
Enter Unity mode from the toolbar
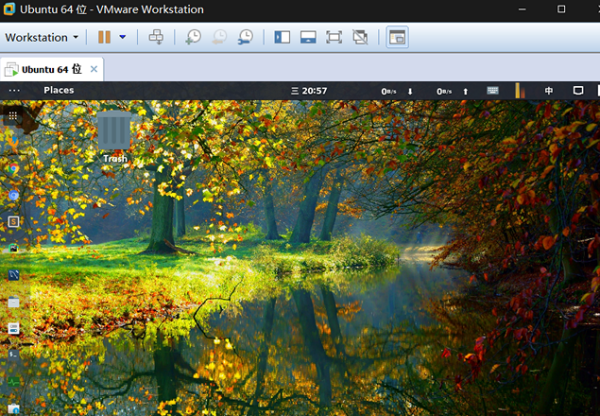click(x=360, y=37)
